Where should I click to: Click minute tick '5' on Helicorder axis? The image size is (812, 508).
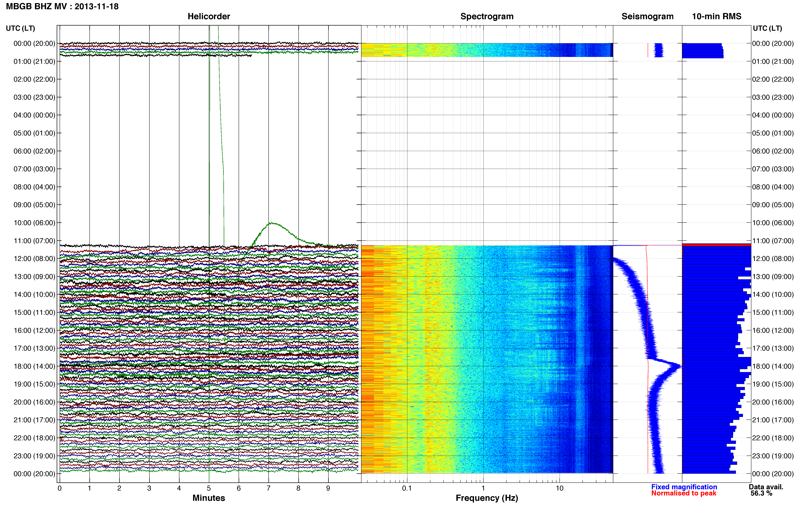click(209, 488)
